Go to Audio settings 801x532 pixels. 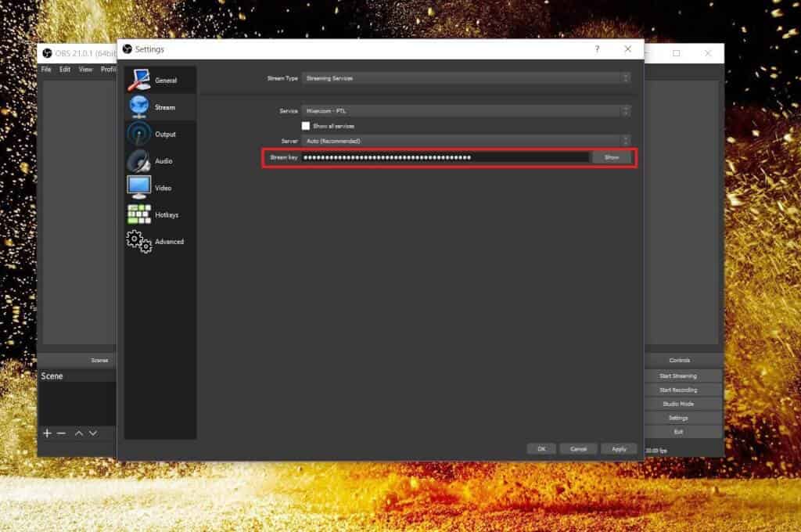[x=160, y=160]
